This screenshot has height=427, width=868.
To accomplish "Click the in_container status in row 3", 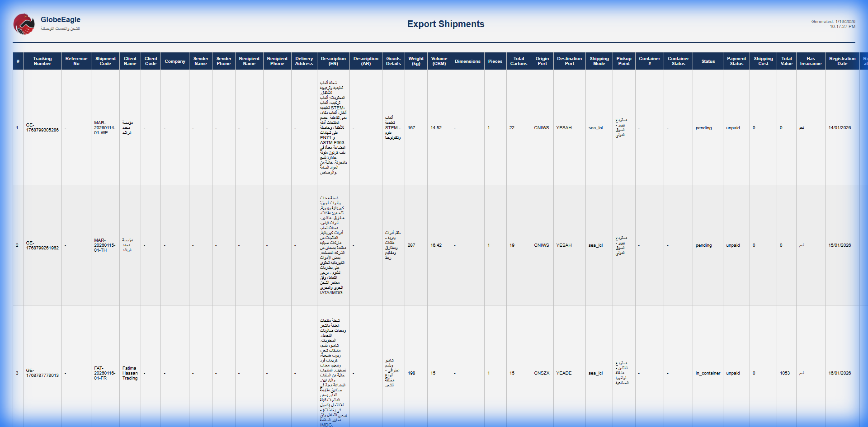I will coord(708,373).
